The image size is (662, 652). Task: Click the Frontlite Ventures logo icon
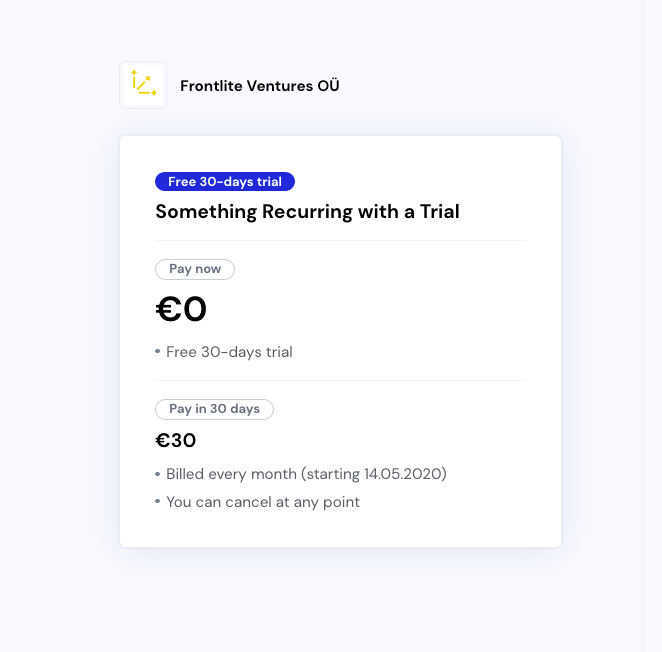143,85
